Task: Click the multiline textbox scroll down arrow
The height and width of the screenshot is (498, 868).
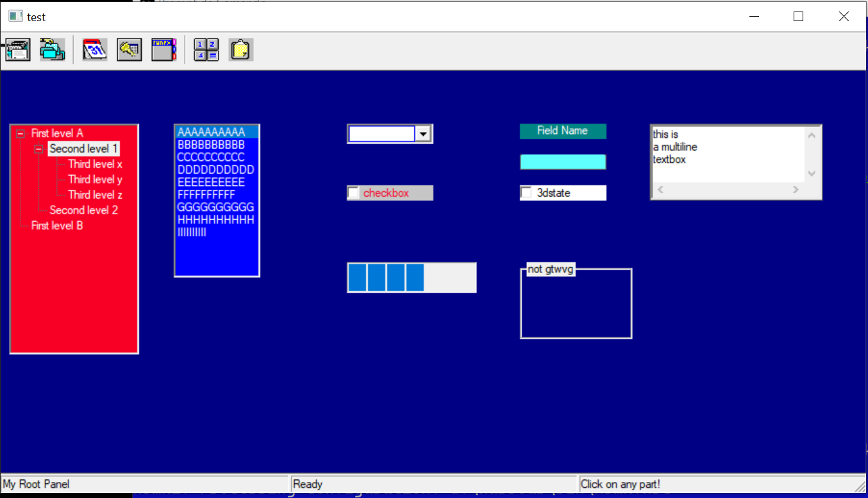Action: coord(812,174)
